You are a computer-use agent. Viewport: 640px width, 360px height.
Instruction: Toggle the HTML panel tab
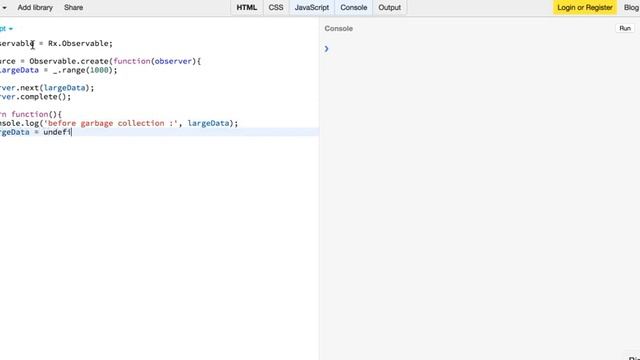pyautogui.click(x=247, y=7)
